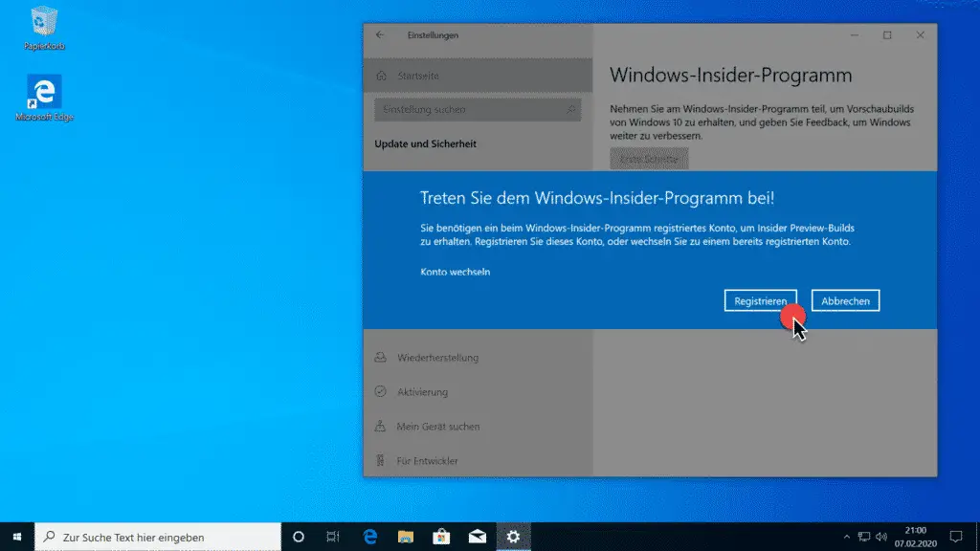Click the Wiederherstellung recovery icon
The width and height of the screenshot is (980, 551).
380,358
